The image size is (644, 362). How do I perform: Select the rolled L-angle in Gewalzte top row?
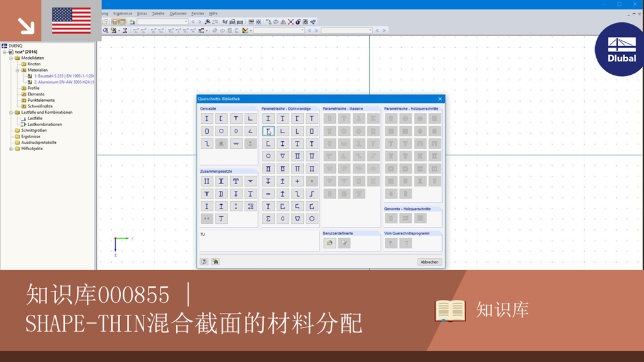click(250, 119)
